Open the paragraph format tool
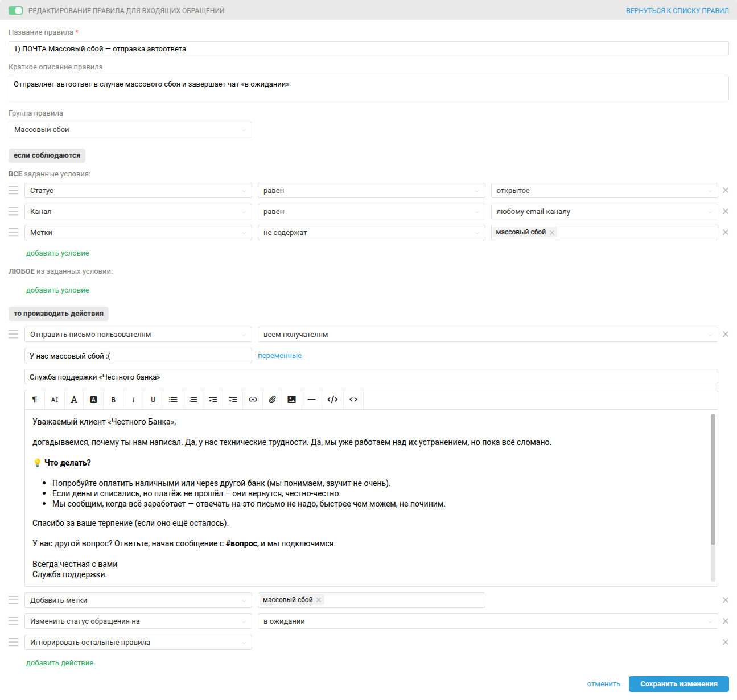The width and height of the screenshot is (737, 700). point(35,400)
